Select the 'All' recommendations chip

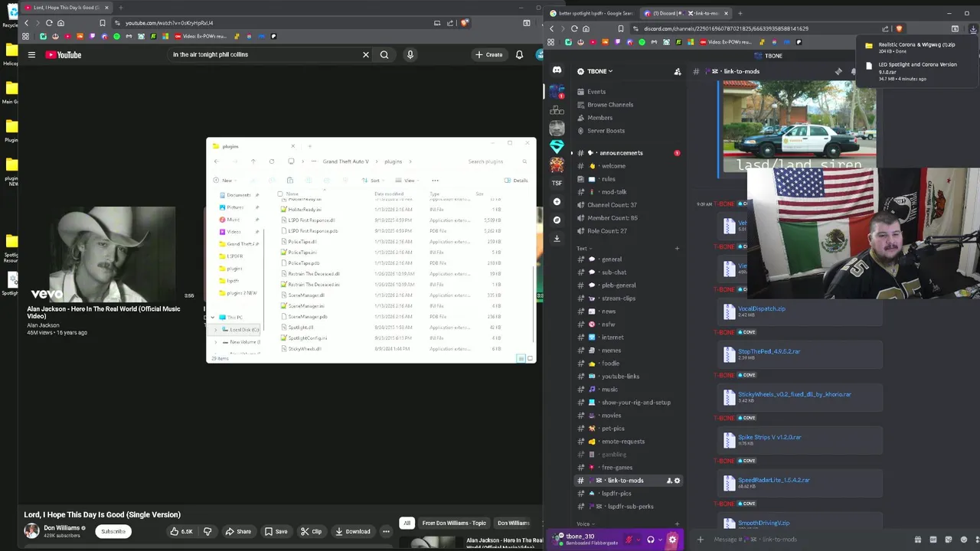(407, 523)
